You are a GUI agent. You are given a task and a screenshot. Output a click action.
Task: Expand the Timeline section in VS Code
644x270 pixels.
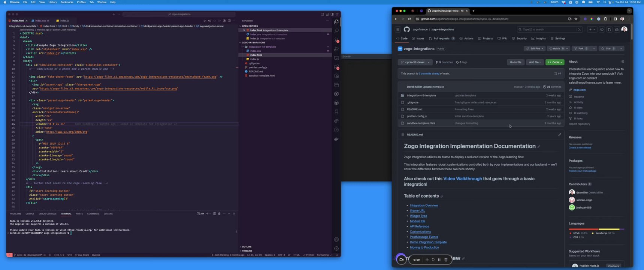[247, 251]
